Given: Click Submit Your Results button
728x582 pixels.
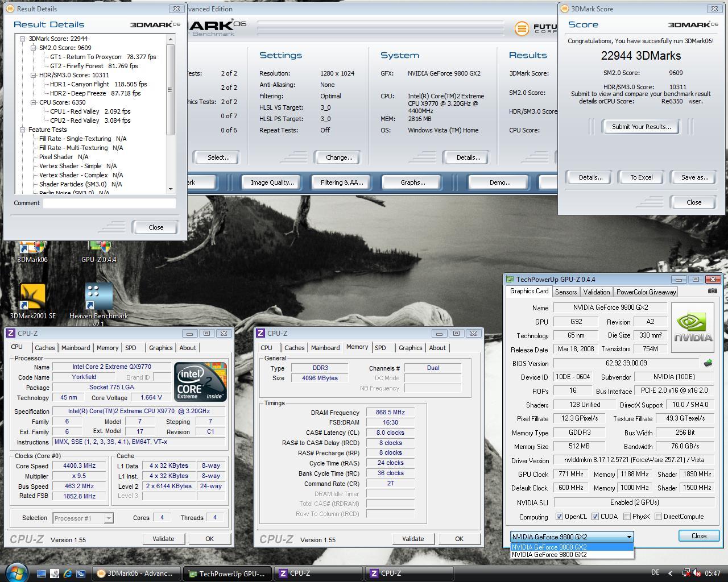Looking at the screenshot, I should point(641,127).
